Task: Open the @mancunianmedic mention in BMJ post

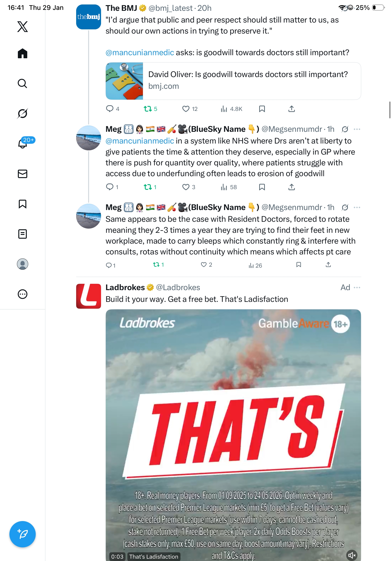Action: (140, 53)
